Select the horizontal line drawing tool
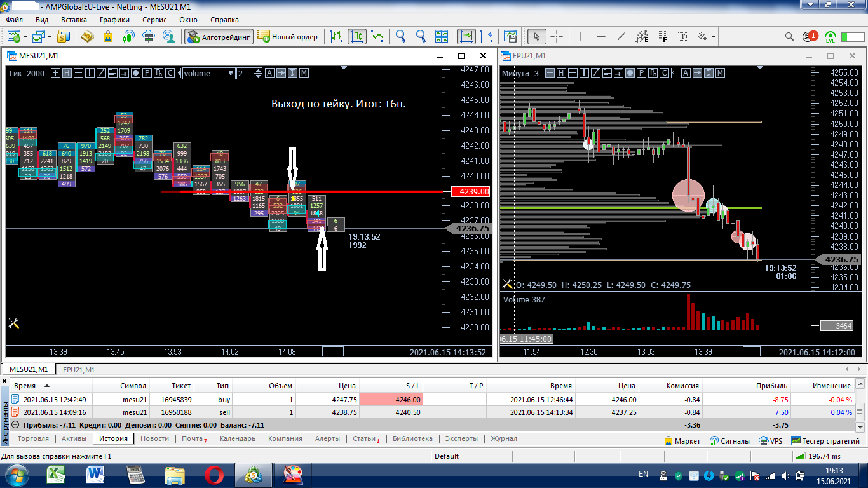868x488 pixels. click(601, 36)
